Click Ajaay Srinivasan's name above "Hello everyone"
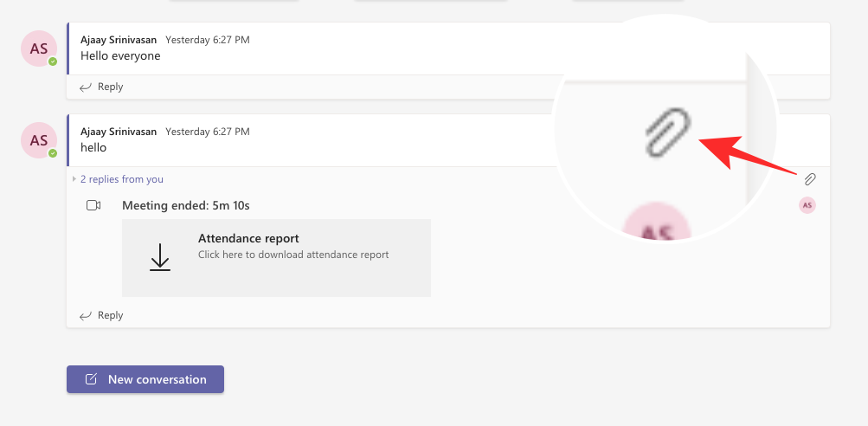Screen dimensions: 868x426 pos(119,40)
